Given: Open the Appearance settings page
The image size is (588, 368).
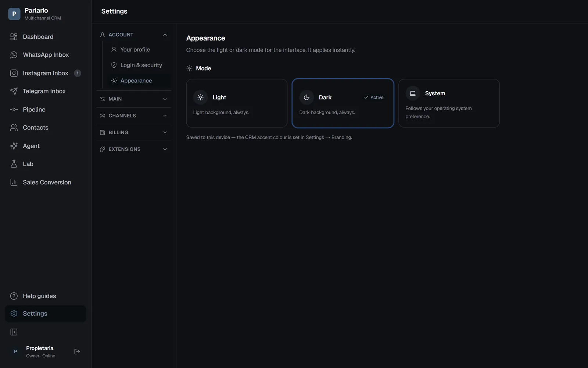Looking at the screenshot, I should 139,81.
